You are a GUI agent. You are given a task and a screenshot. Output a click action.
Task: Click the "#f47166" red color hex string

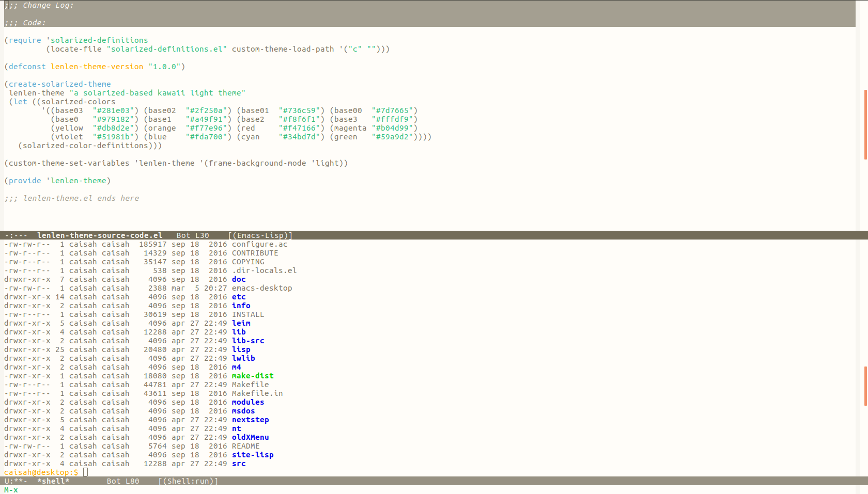click(301, 128)
